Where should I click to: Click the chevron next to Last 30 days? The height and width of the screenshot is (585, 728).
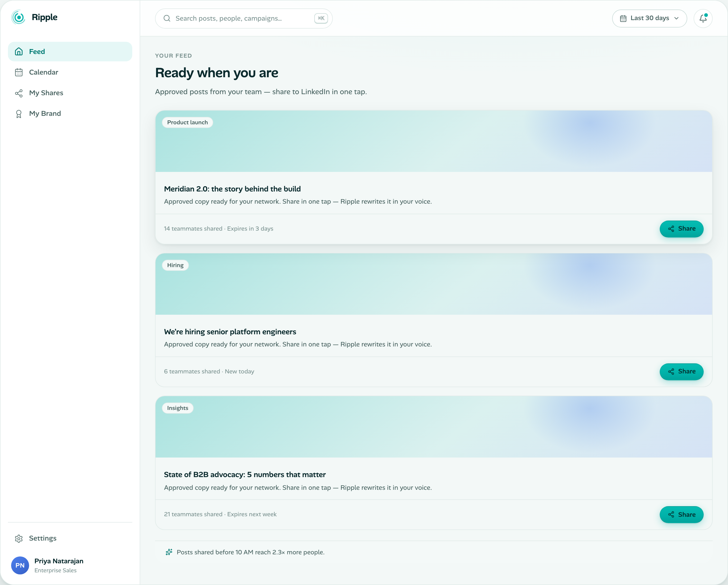tap(676, 18)
